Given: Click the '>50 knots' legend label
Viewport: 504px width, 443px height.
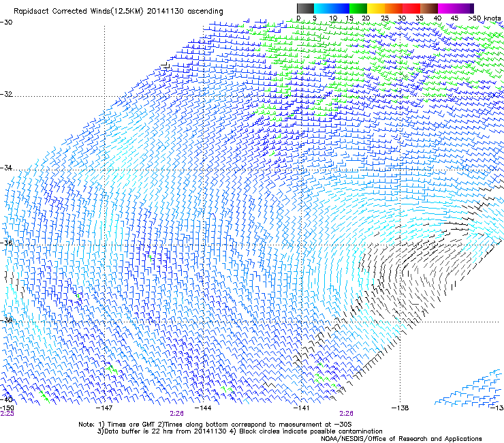Looking at the screenshot, I should pyautogui.click(x=484, y=18).
